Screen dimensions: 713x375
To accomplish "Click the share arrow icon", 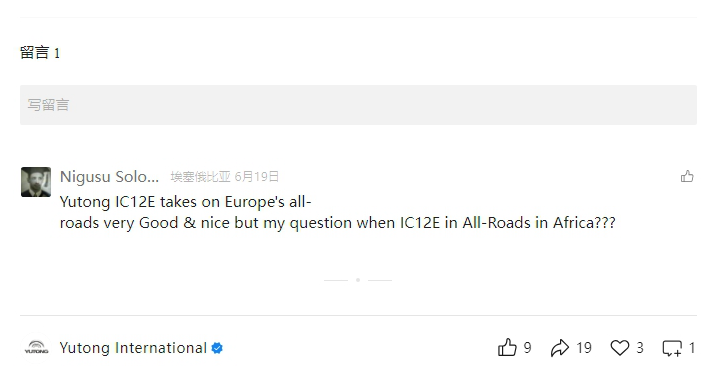I will 560,348.
